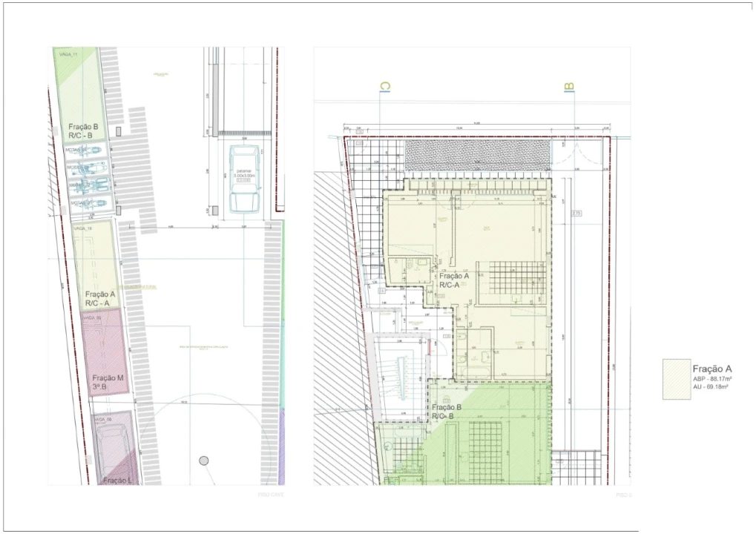Click the Fração A legend color swatch

point(677,379)
